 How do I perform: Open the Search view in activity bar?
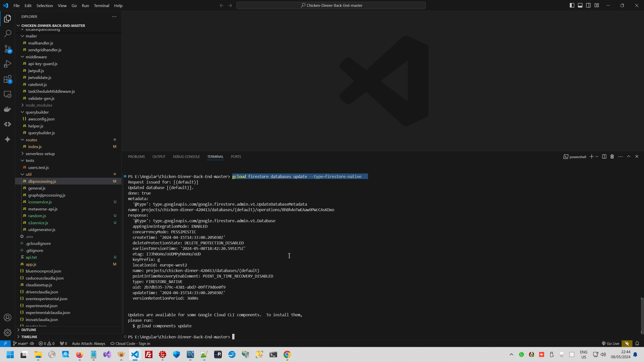click(x=8, y=33)
